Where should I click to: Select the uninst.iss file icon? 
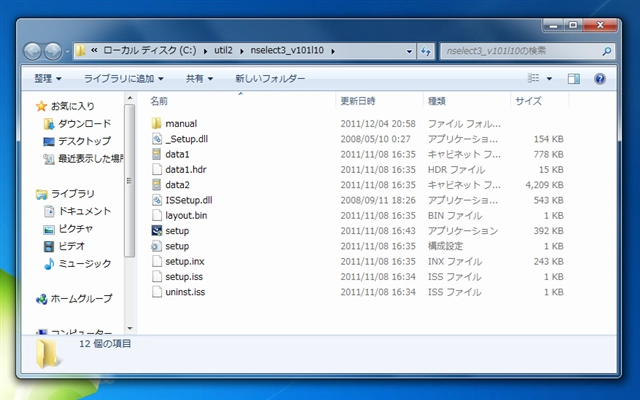157,292
